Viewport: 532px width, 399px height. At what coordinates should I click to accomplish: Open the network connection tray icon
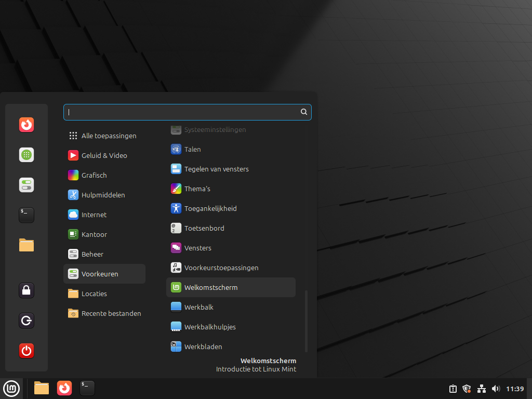pos(482,389)
